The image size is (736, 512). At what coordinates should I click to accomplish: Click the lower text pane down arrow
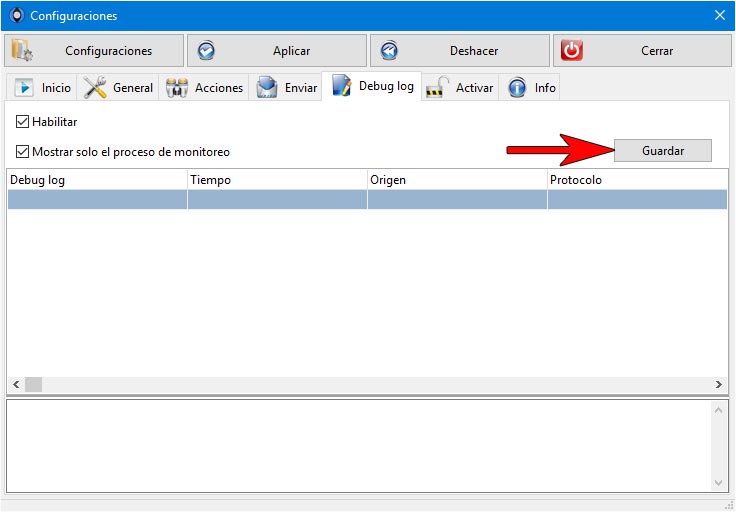click(718, 482)
